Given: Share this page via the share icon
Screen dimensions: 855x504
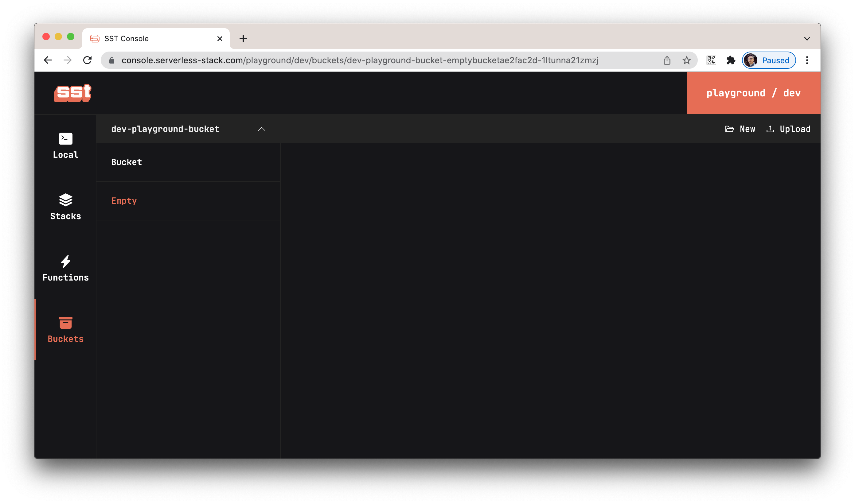Looking at the screenshot, I should click(667, 60).
